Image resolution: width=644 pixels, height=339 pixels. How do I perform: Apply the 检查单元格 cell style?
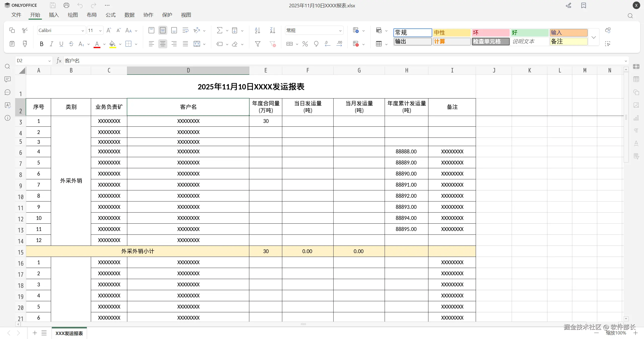[490, 42]
